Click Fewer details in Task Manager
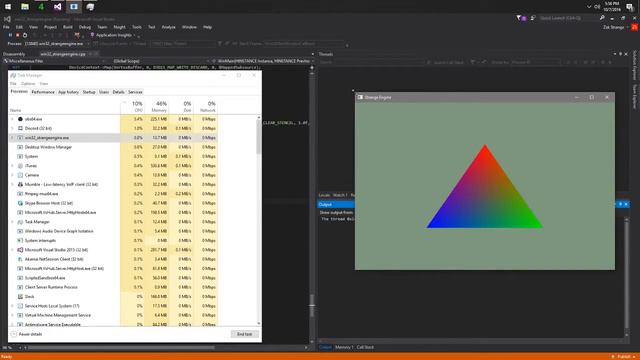Screen dimensions: 640x360 pos(27,334)
